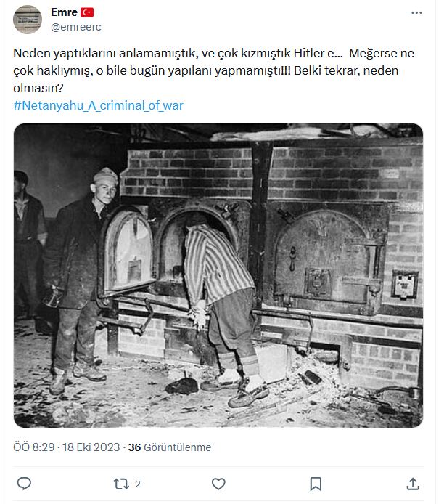Click the Görüntülenme label

tap(178, 447)
